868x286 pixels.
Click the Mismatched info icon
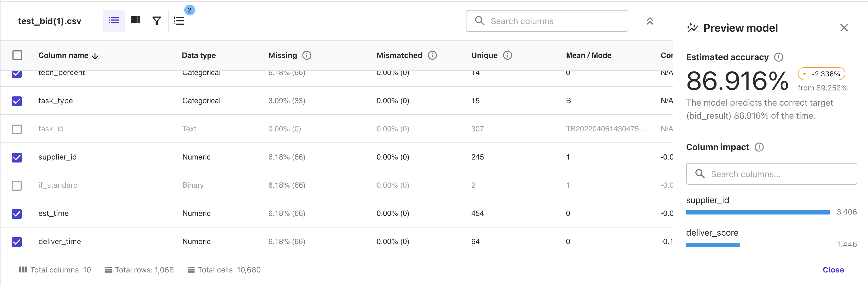(432, 55)
